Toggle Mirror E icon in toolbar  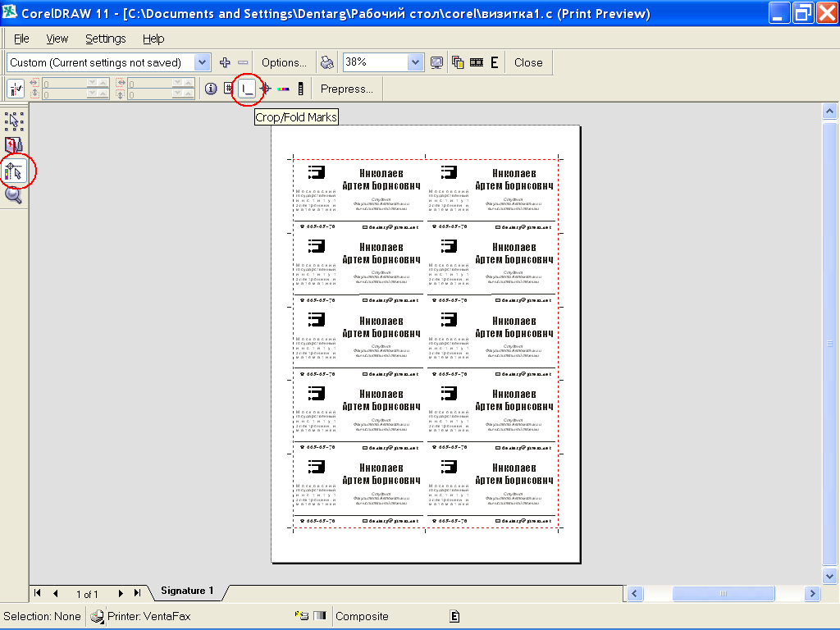(x=495, y=62)
